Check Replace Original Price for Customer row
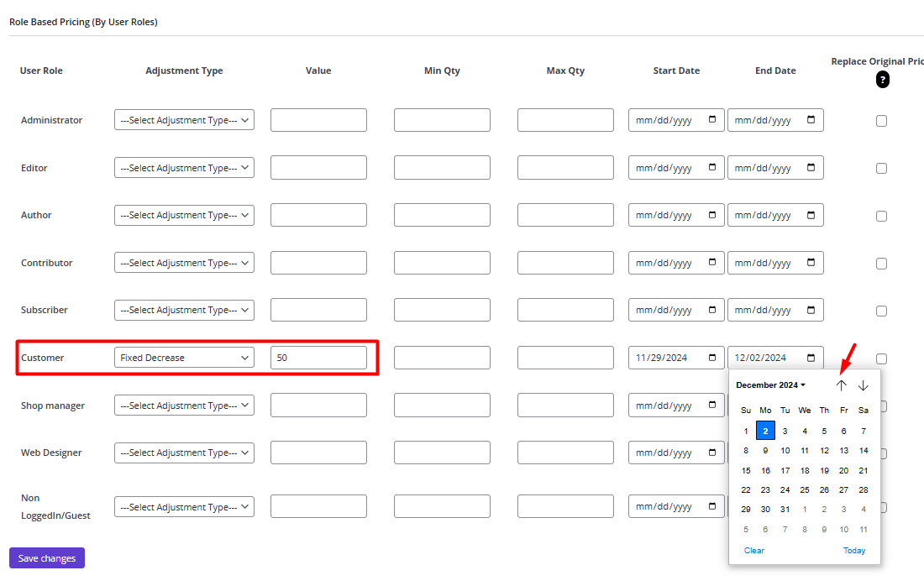This screenshot has width=924, height=586. click(881, 358)
